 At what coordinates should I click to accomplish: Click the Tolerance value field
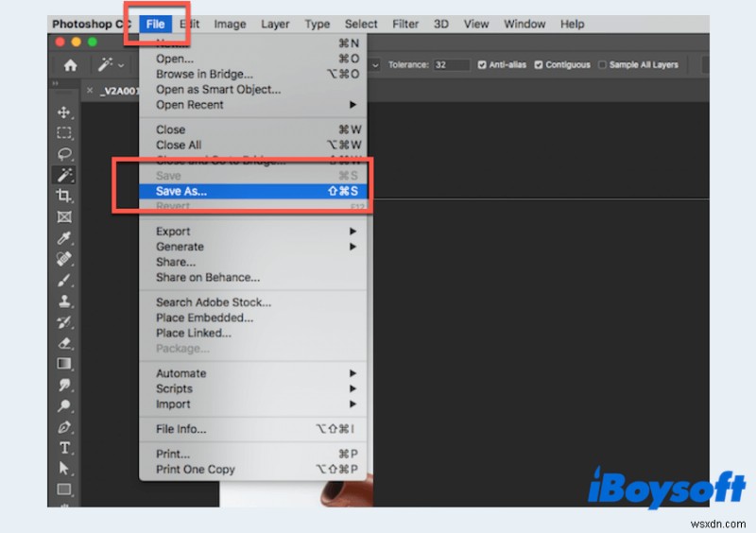(452, 64)
